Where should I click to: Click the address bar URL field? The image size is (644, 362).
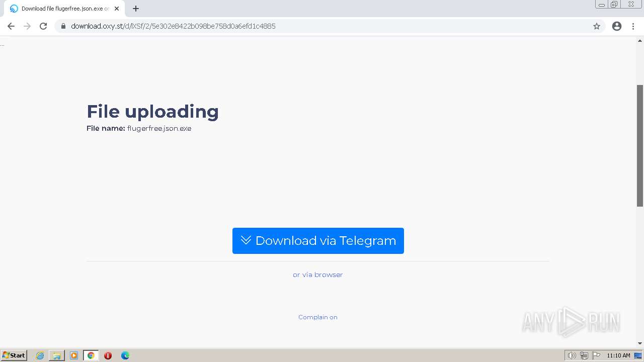click(x=330, y=26)
